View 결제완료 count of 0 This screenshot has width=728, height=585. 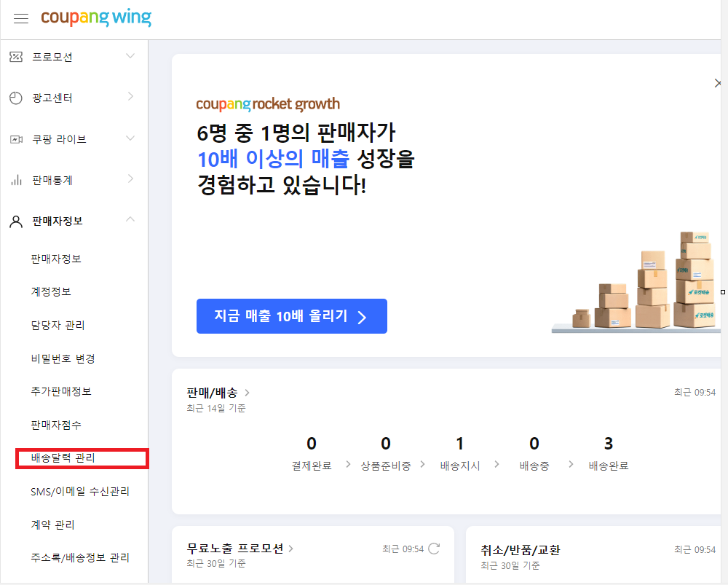point(312,444)
